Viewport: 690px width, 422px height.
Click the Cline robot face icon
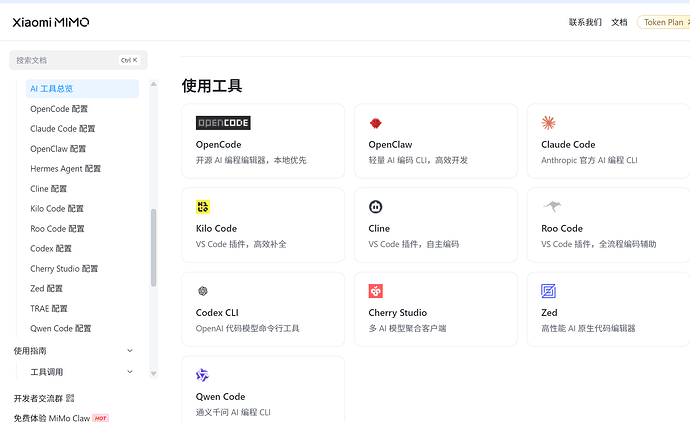375,207
